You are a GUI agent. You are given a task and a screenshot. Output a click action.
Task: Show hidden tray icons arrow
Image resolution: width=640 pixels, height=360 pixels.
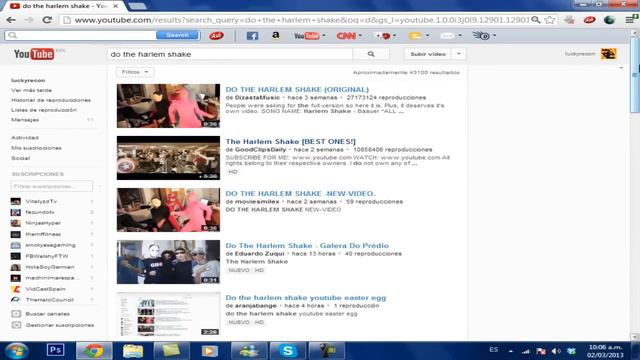tap(511, 351)
